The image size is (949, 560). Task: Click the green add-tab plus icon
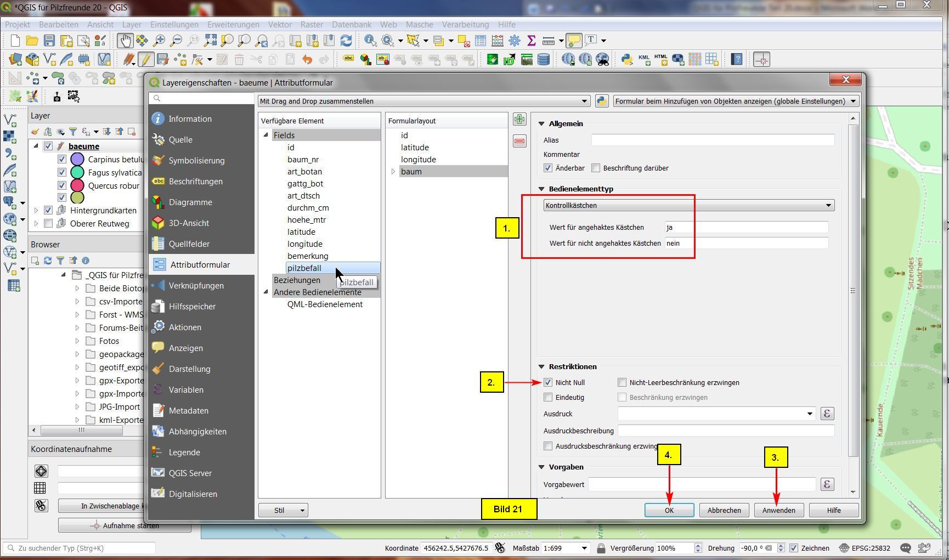519,120
